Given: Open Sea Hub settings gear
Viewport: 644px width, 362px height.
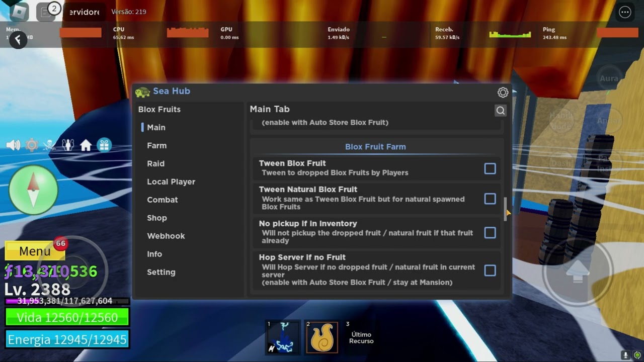Looking at the screenshot, I should (x=503, y=93).
